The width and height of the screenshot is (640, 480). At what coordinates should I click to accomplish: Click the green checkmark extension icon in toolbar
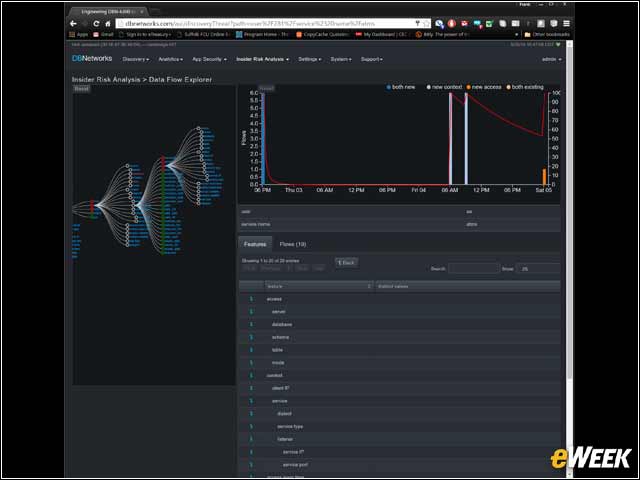[x=490, y=24]
